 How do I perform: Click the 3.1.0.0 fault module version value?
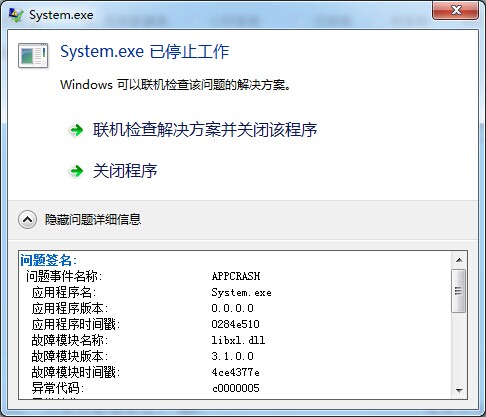(x=233, y=356)
